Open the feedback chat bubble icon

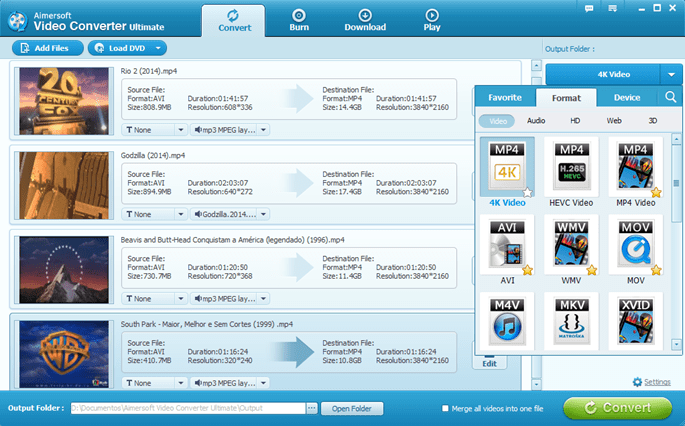click(x=589, y=8)
